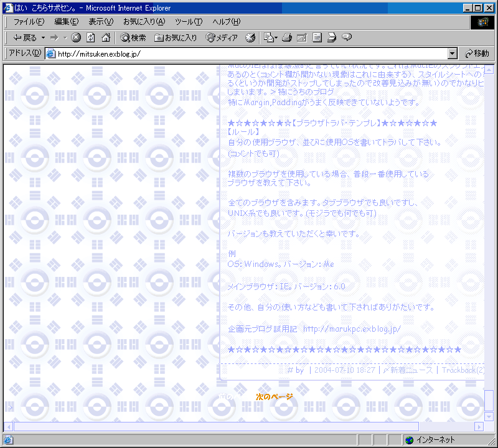Screen dimensions: 498x448
Task: Click the vertical scrollbar down arrow
Action: click(x=489, y=416)
